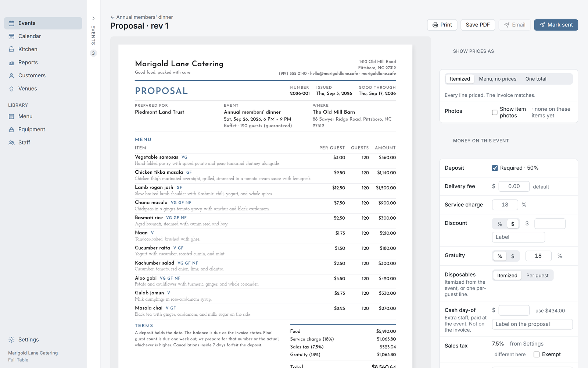Screen dimensions: 588x368
Task: Open Reports in the sidebar
Action: point(43,63)
